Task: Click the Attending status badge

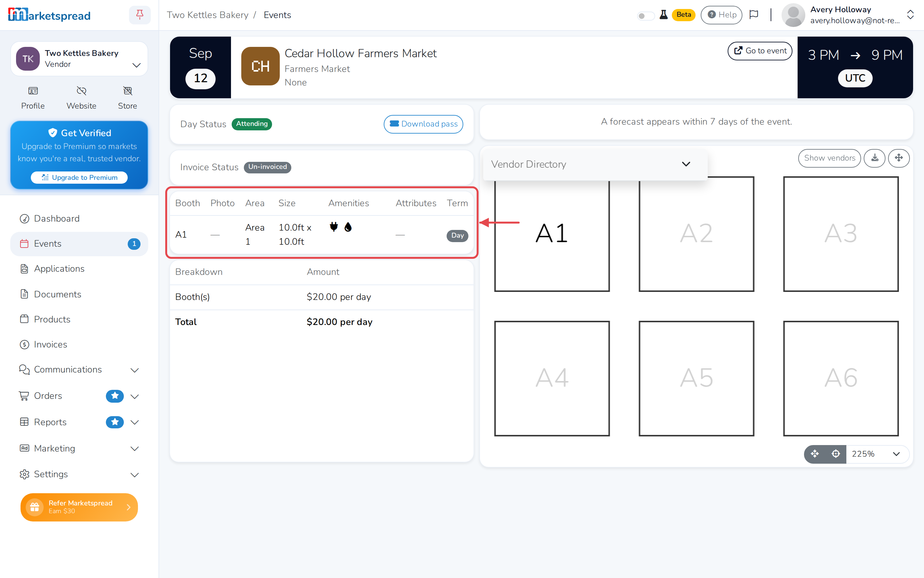Action: click(252, 124)
